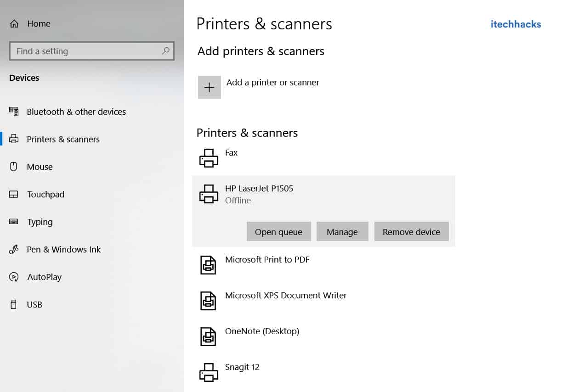Focus the Find a setting search box
572x392 pixels.
(x=85, y=51)
